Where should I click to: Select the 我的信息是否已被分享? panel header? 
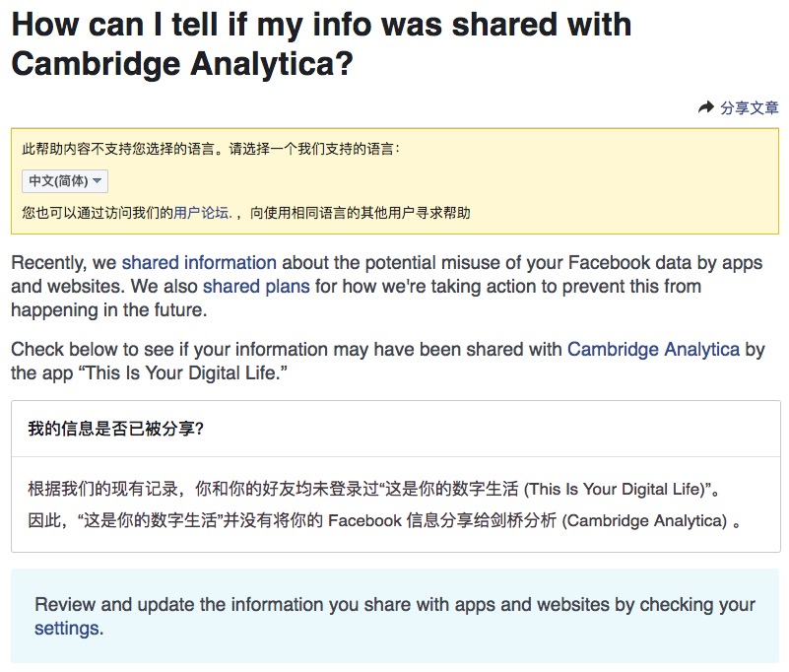(x=116, y=429)
